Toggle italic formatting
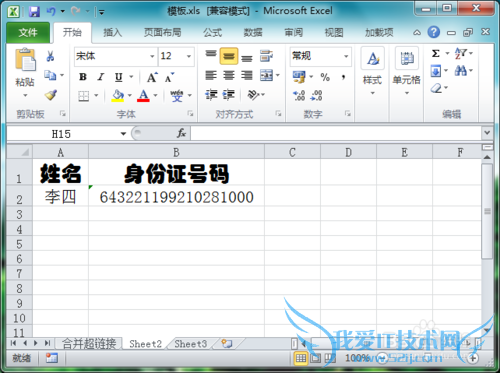Screen dimensions: 500x373 coord(101,77)
